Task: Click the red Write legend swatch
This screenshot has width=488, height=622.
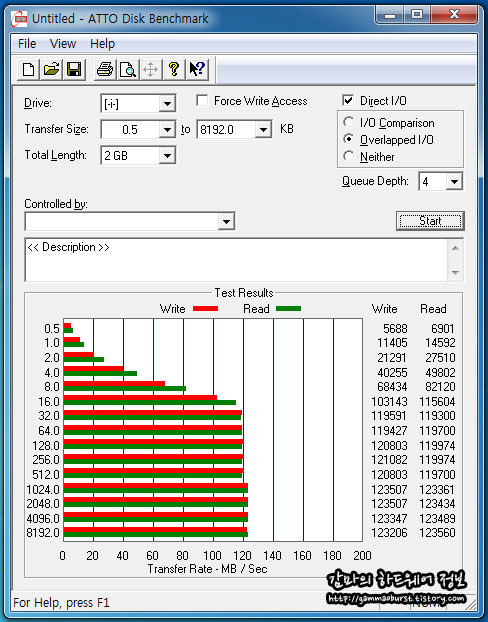Action: tap(205, 309)
